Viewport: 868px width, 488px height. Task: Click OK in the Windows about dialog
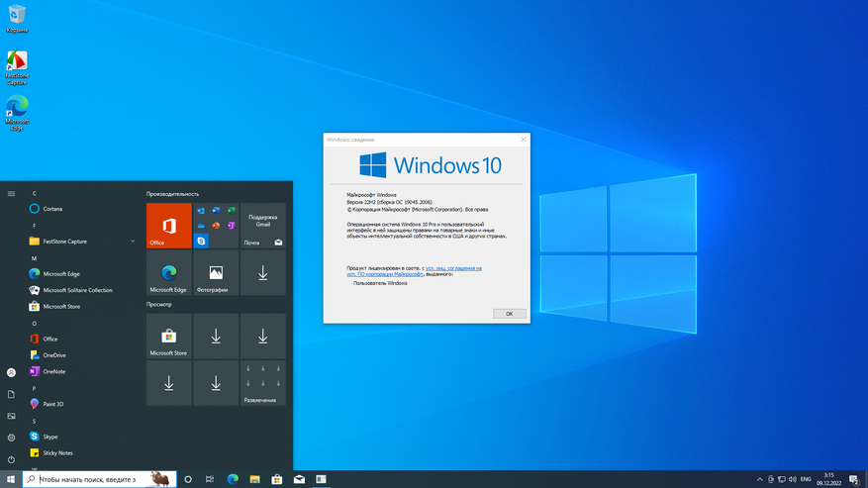(x=510, y=314)
